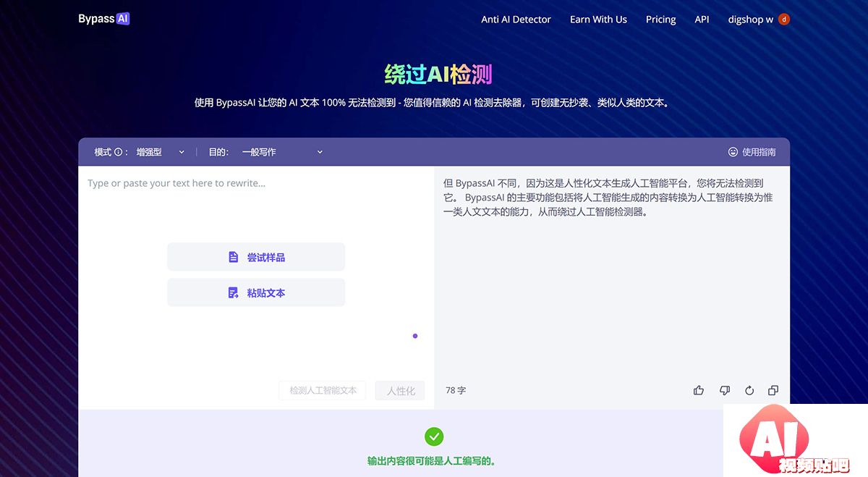Click the BypassAI logo
868x477 pixels.
pyautogui.click(x=103, y=19)
